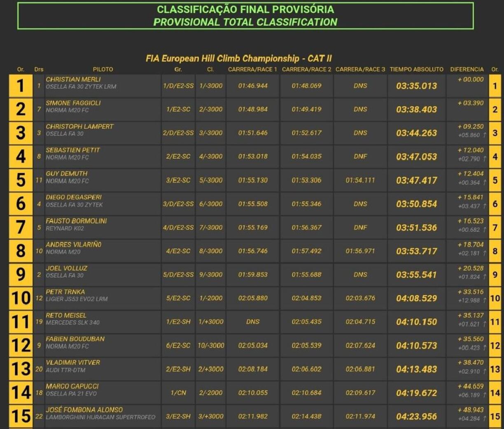Select the FIA European Hill Climb Championship title
Screen dimensions: 504x429
(238, 58)
